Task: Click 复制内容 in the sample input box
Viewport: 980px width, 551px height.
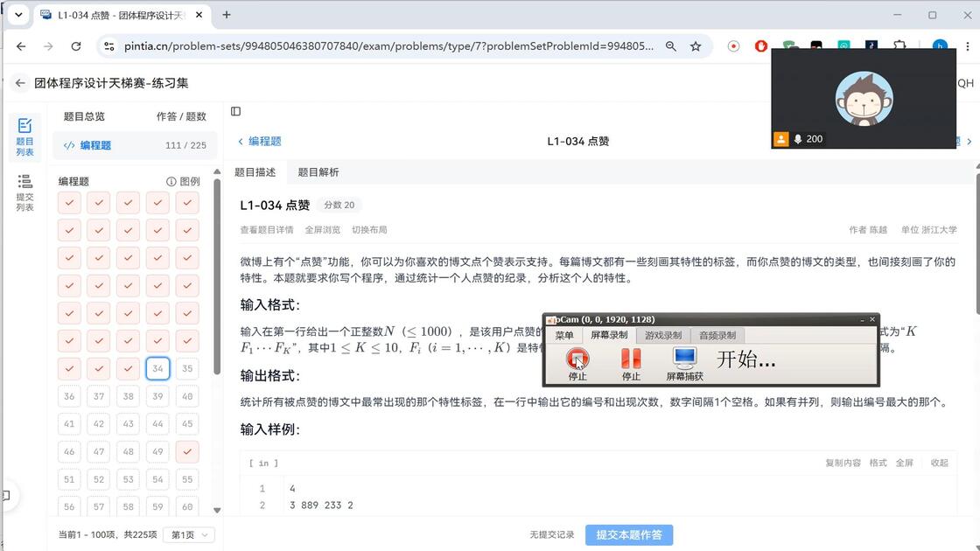Action: tap(843, 463)
